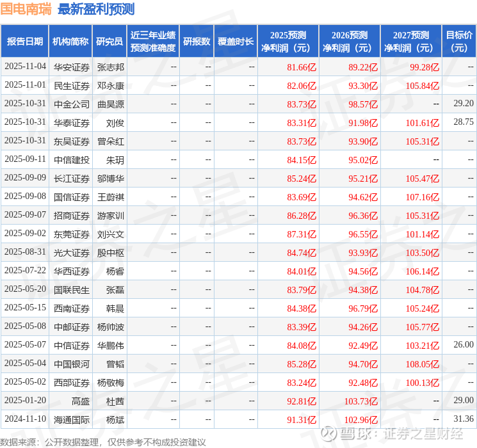Click value 87.31亿

pos(302,234)
